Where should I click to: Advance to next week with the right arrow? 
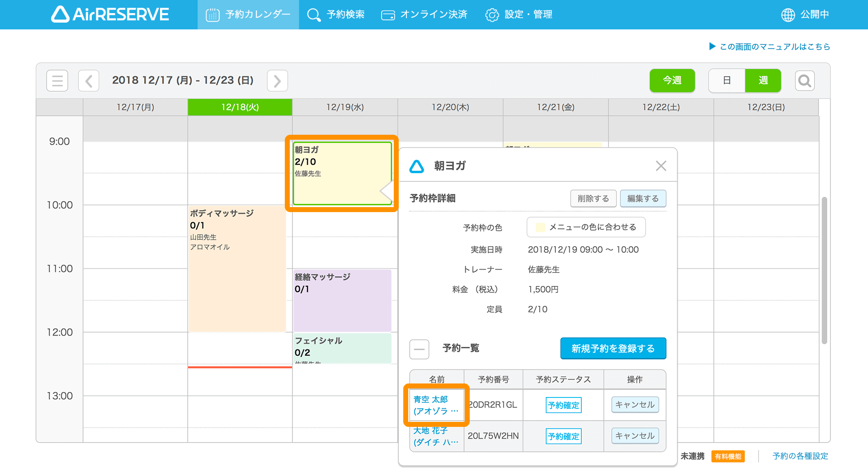point(277,81)
